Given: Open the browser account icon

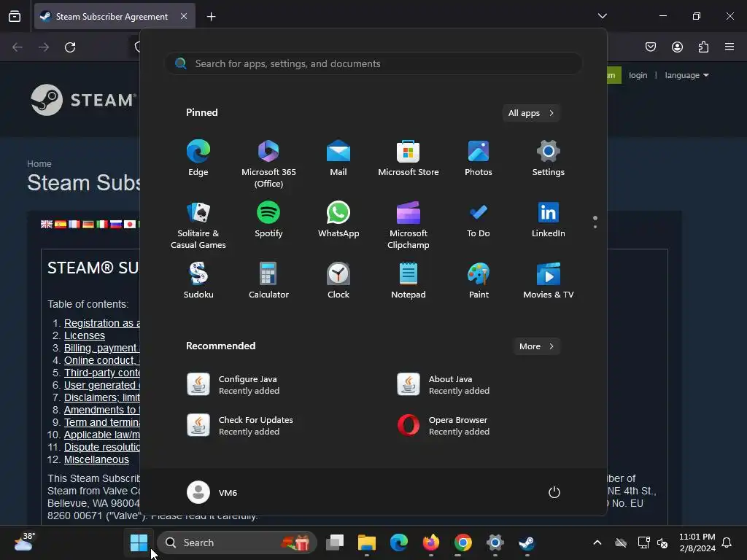Looking at the screenshot, I should click(x=677, y=47).
